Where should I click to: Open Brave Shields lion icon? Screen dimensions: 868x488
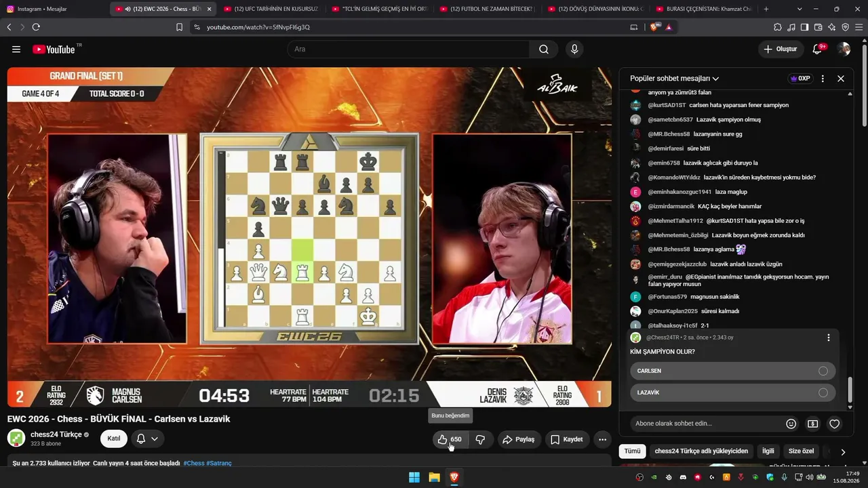coord(654,27)
